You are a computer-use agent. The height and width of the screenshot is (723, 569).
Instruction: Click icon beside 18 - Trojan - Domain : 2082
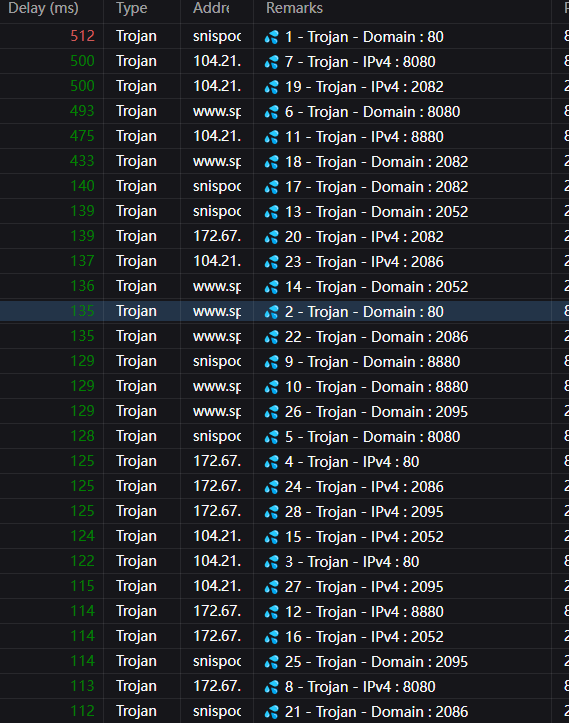(272, 162)
